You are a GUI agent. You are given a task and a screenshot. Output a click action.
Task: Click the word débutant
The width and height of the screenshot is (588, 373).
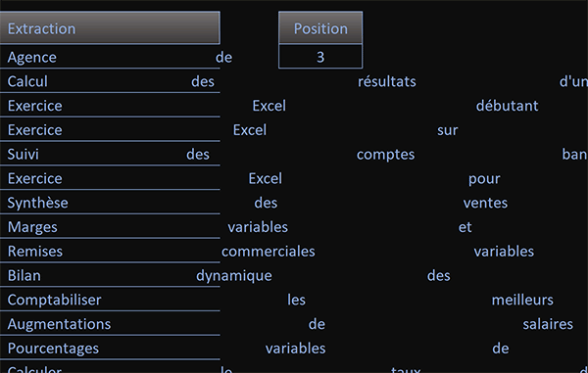(507, 106)
